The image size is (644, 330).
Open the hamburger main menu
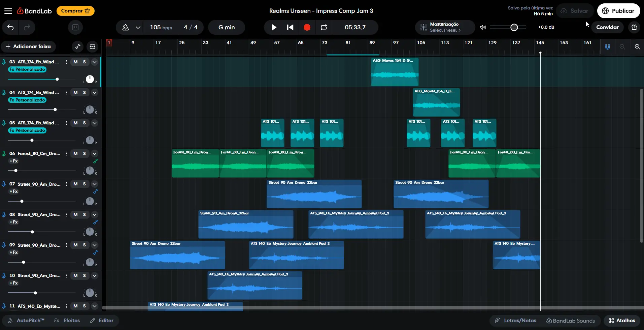(8, 11)
